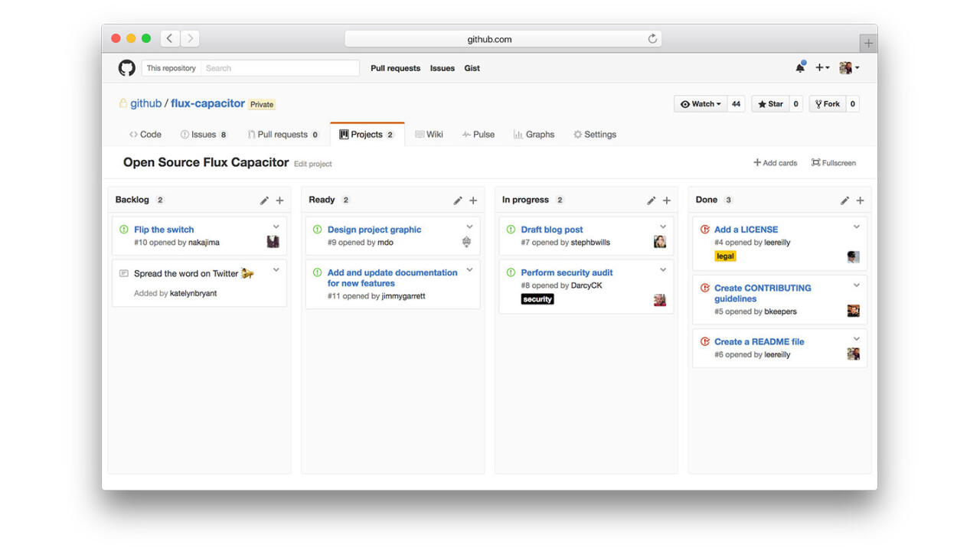
Task: Star the flux-capacitor repository
Action: click(769, 104)
